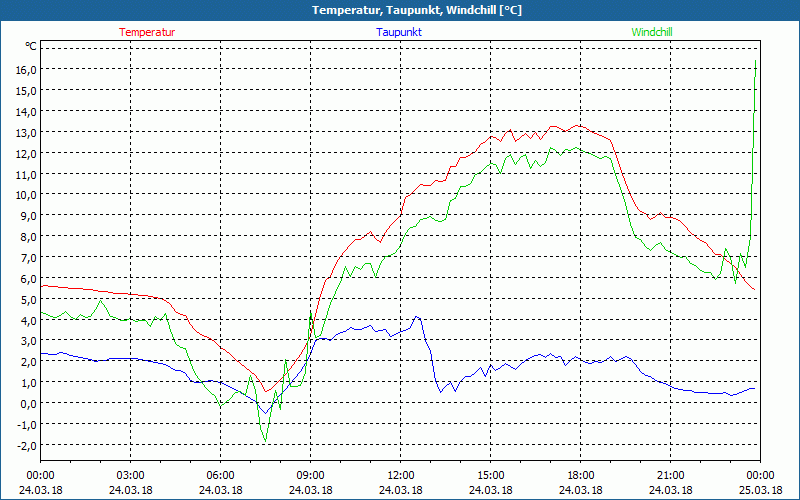Click the 06:00 time axis label
The width and height of the screenshot is (800, 500).
click(220, 476)
